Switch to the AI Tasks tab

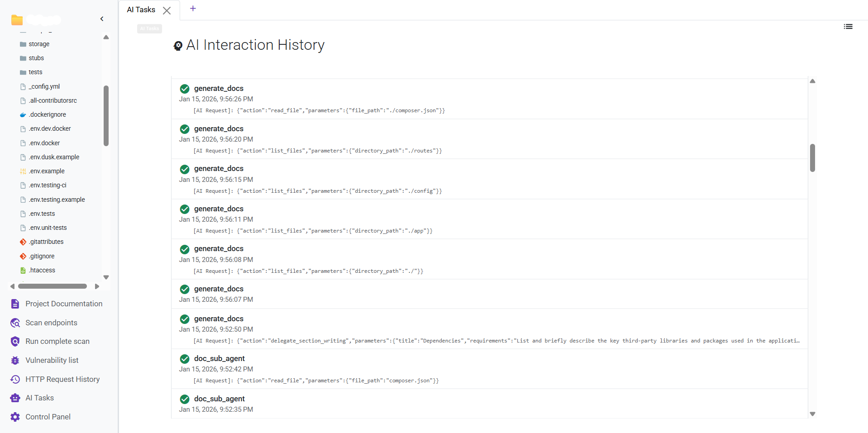coord(141,10)
